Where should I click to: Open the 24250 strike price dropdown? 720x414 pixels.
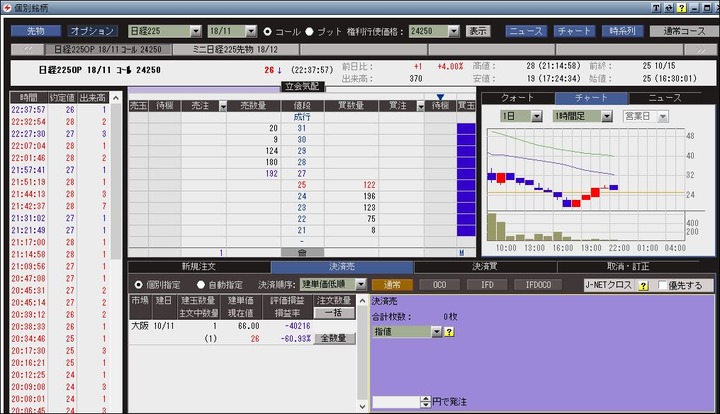(454, 31)
